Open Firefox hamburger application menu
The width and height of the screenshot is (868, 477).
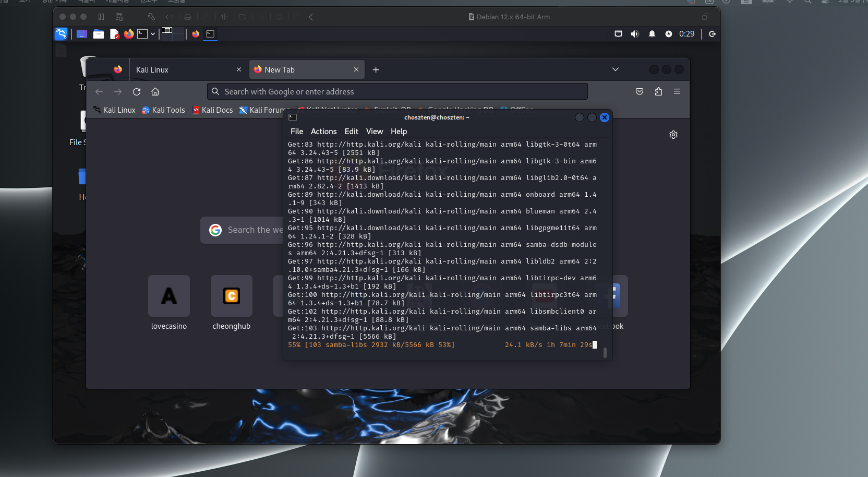(x=677, y=91)
